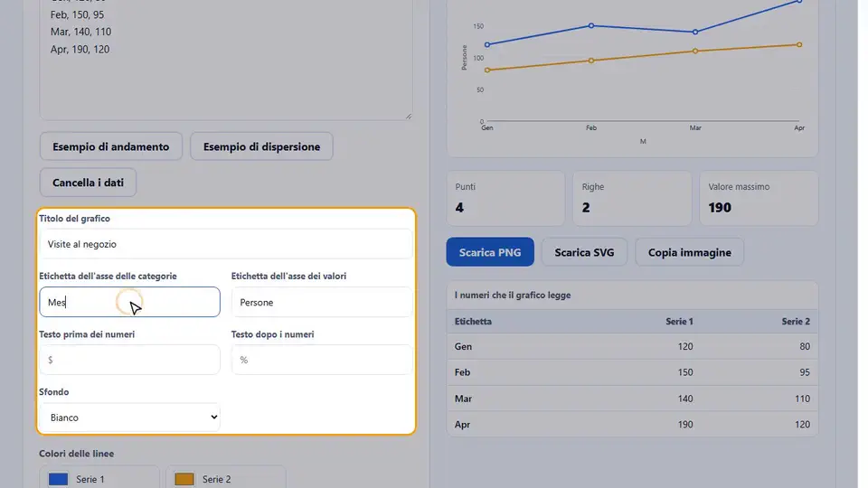Focus the category axis label field

(x=129, y=302)
